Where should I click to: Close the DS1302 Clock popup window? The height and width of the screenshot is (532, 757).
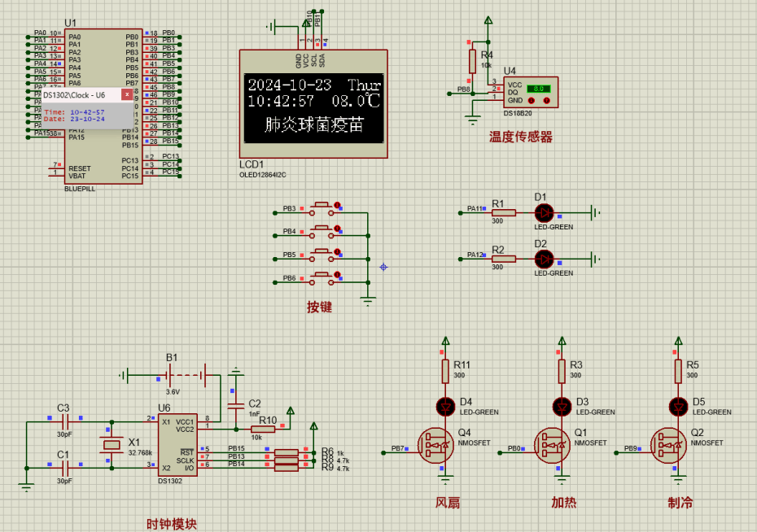[x=127, y=94]
